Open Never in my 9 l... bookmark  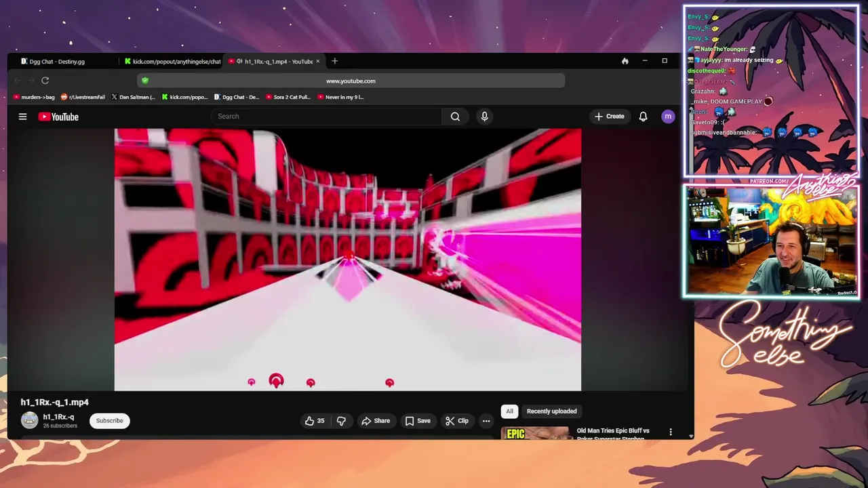340,97
